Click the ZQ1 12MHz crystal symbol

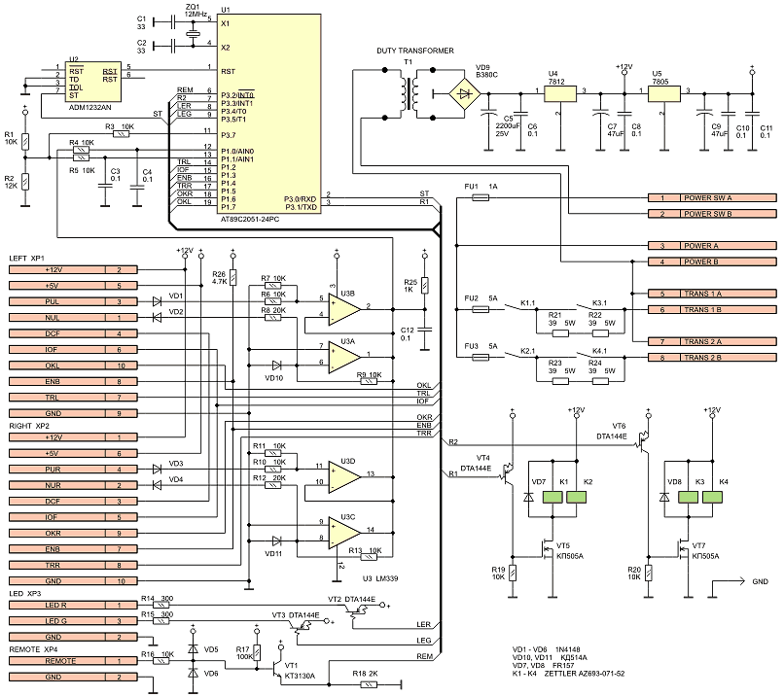coord(192,33)
